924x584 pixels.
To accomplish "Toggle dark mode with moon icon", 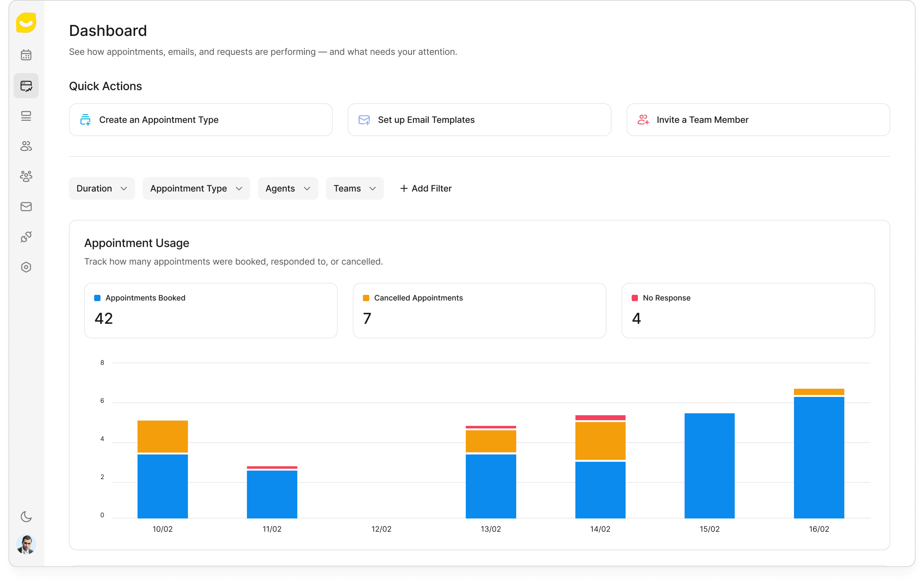I will (26, 516).
